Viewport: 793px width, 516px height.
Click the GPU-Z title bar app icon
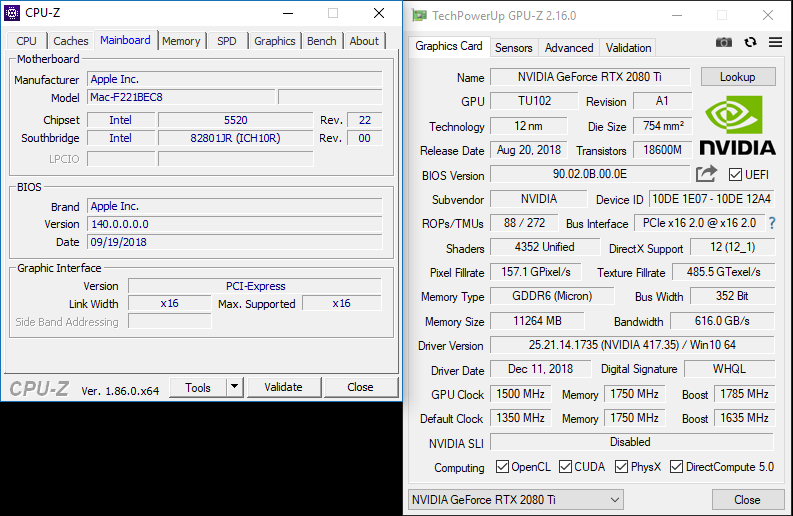pyautogui.click(x=419, y=16)
